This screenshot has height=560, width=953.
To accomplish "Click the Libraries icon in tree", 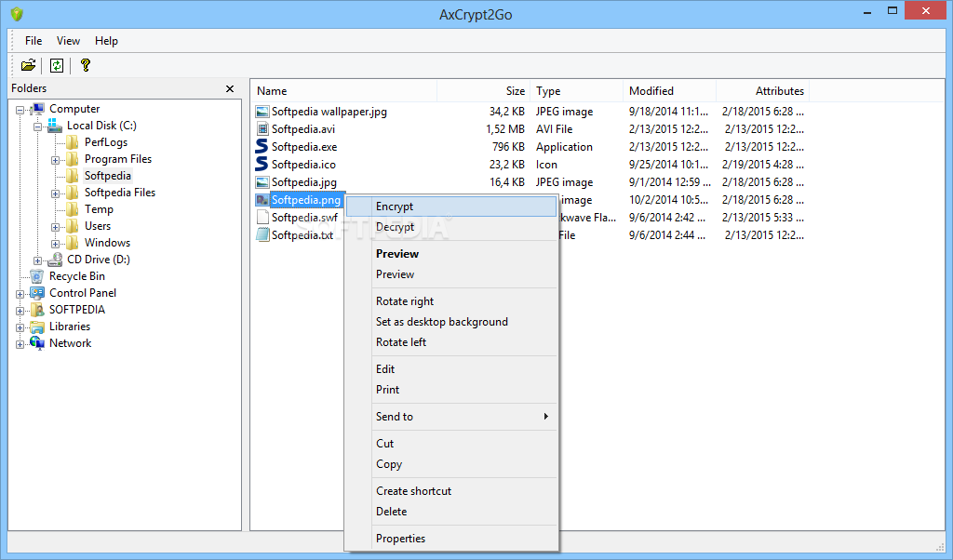I will pyautogui.click(x=37, y=327).
